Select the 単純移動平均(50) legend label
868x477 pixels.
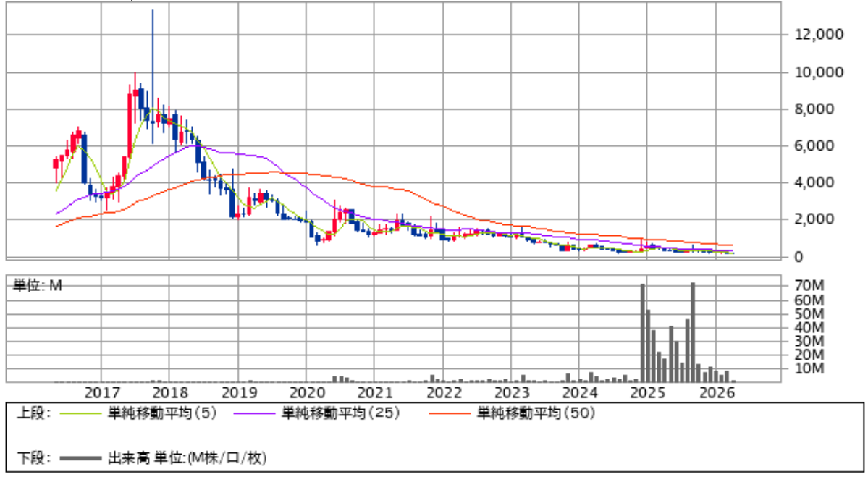(534, 414)
